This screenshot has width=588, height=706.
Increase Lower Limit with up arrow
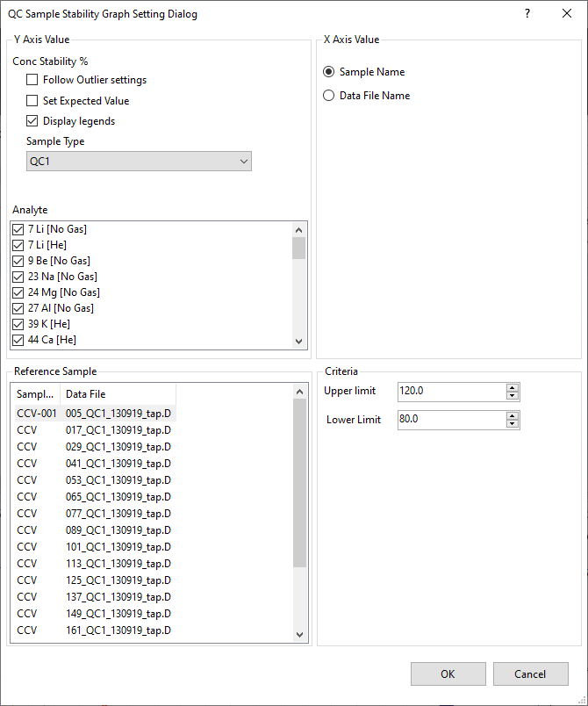(513, 415)
